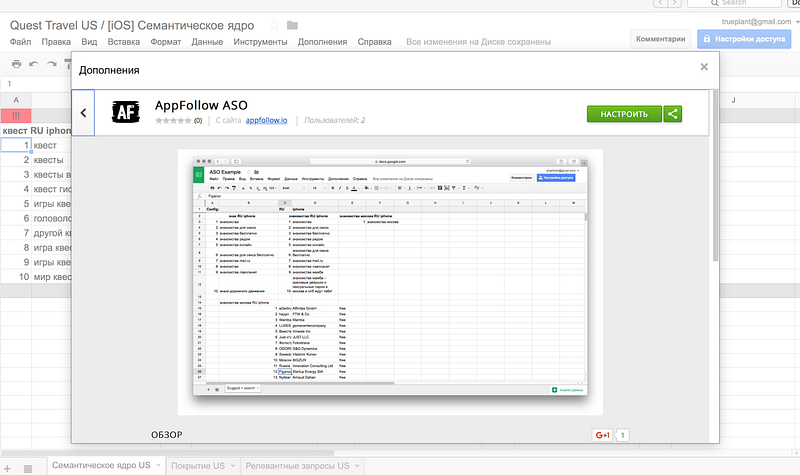Click the green НАСТРОИТЬ button
The width and height of the screenshot is (800, 475).
pos(624,114)
